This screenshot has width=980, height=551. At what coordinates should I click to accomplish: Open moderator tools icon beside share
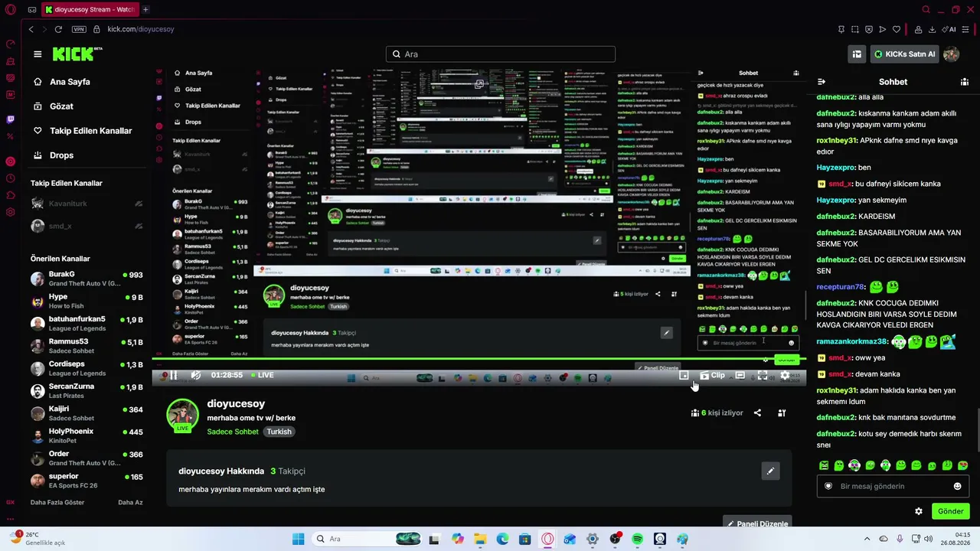[x=782, y=412]
